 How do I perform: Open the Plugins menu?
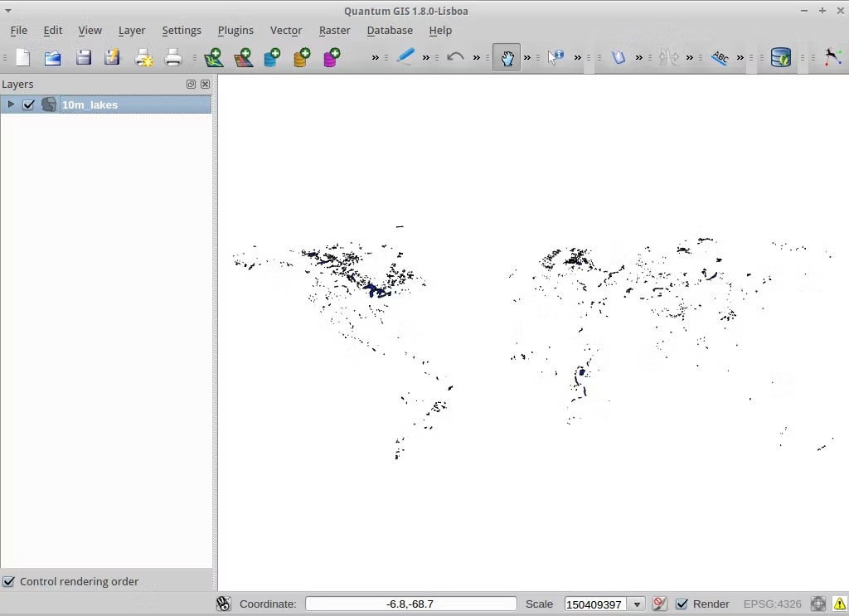pos(235,30)
